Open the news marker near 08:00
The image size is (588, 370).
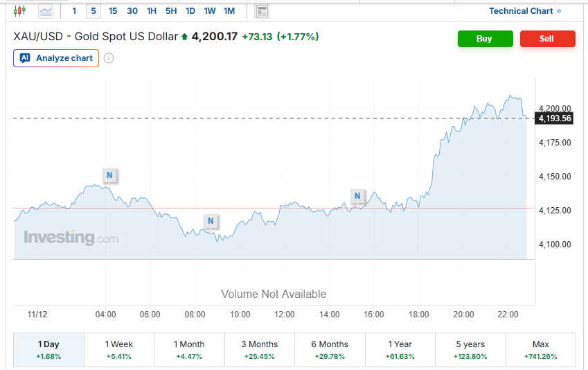click(211, 221)
